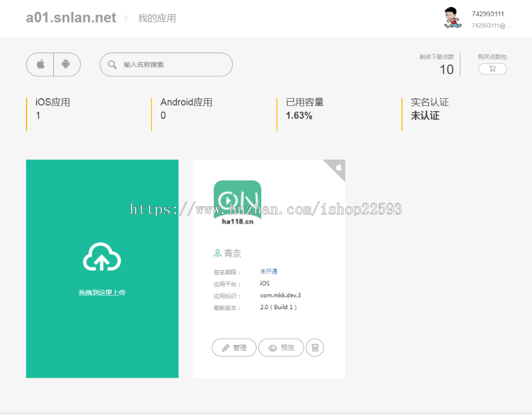Screen dimensions: 532x415
Task: Click the username 742993111
Action: (x=488, y=14)
